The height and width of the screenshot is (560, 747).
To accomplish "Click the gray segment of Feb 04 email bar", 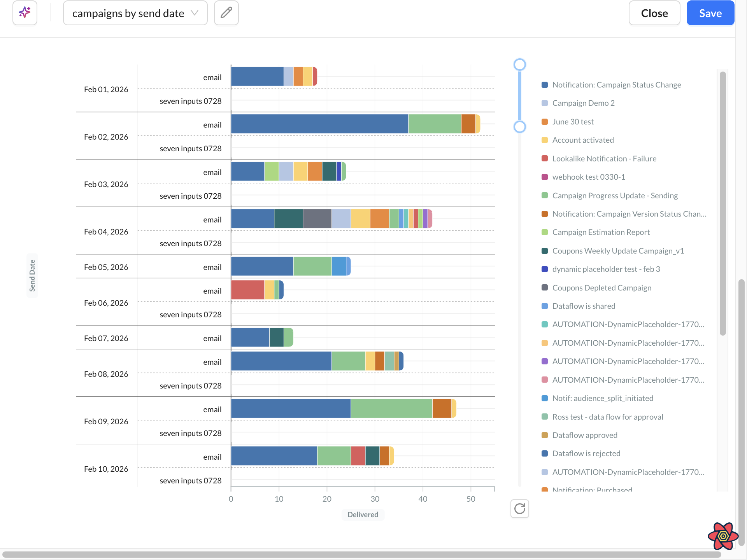I will click(317, 219).
